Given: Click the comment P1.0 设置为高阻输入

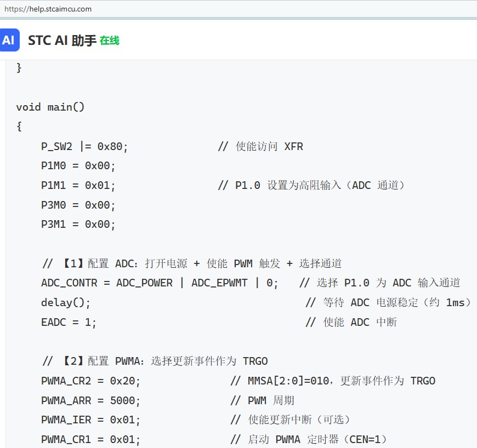Looking at the screenshot, I should (311, 186).
